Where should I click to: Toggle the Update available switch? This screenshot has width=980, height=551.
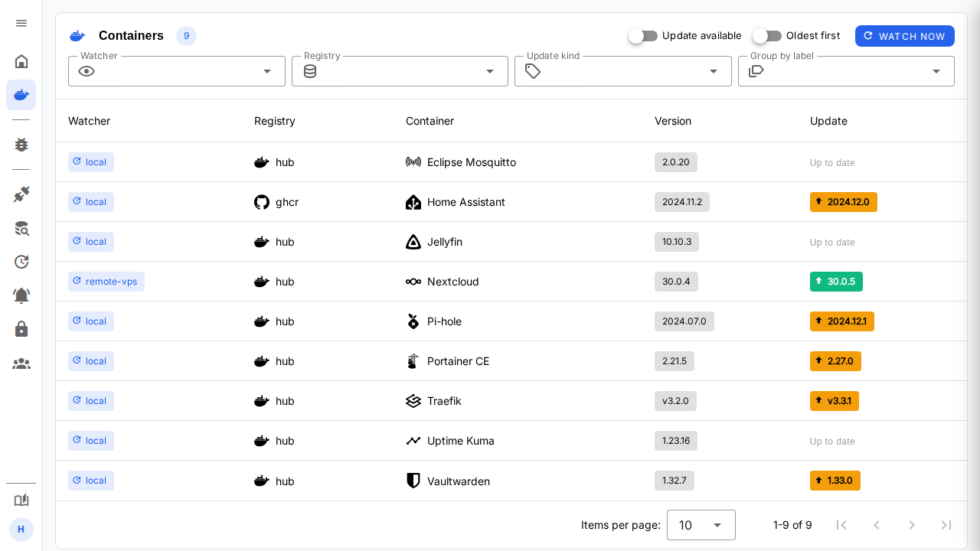643,36
